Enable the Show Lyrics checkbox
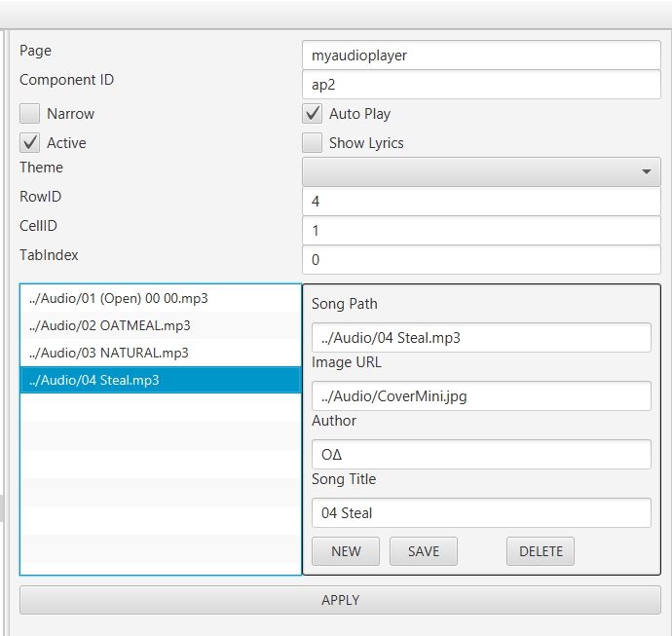 313,143
